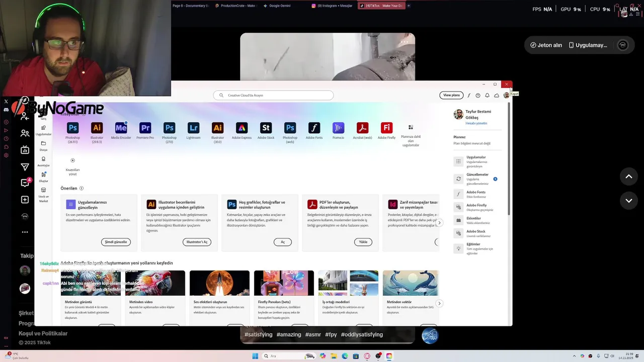Open Adobe Firefly in account panel

477,207
